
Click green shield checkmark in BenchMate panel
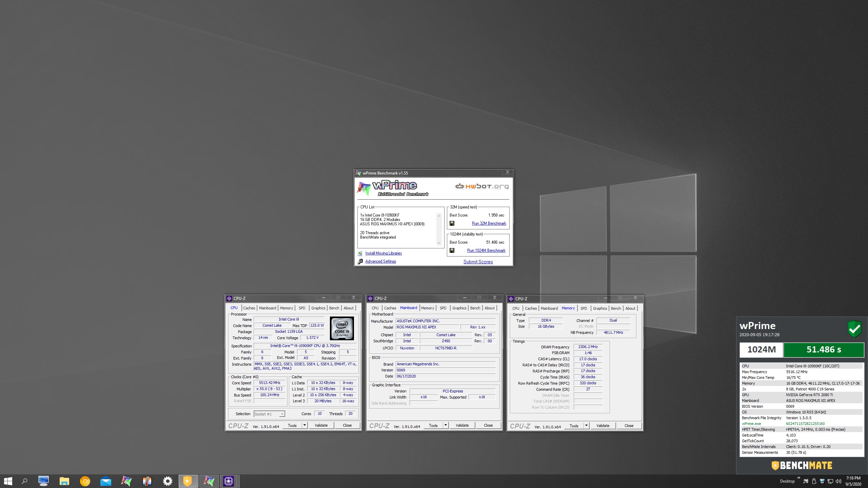854,329
